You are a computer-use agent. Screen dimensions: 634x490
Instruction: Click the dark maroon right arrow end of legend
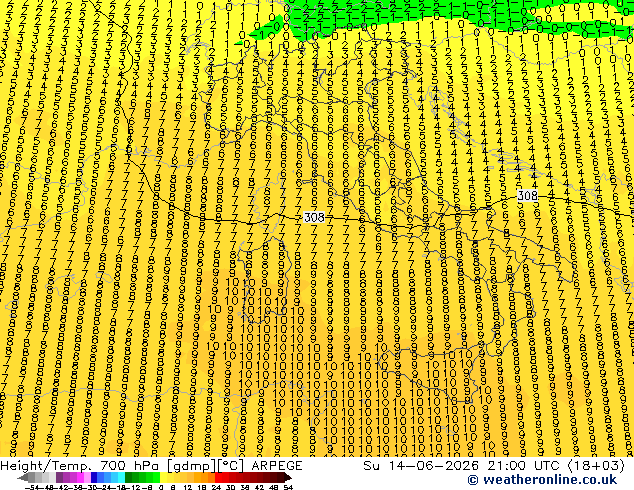click(288, 478)
